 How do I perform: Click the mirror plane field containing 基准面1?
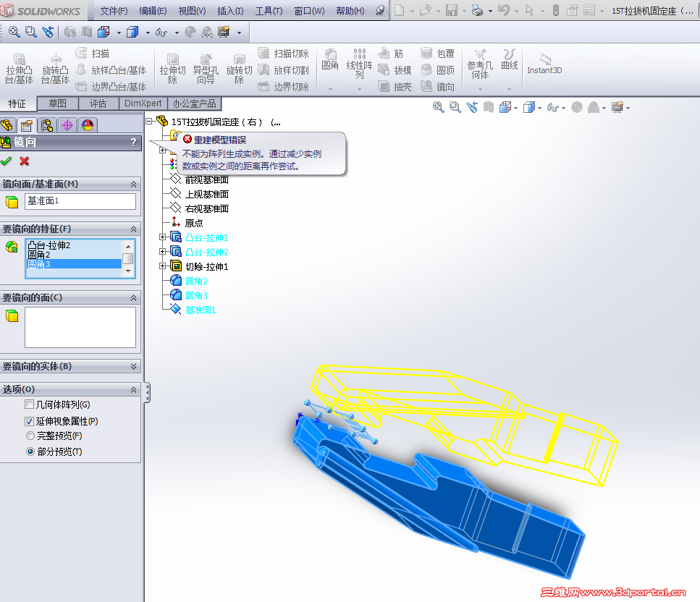click(80, 201)
